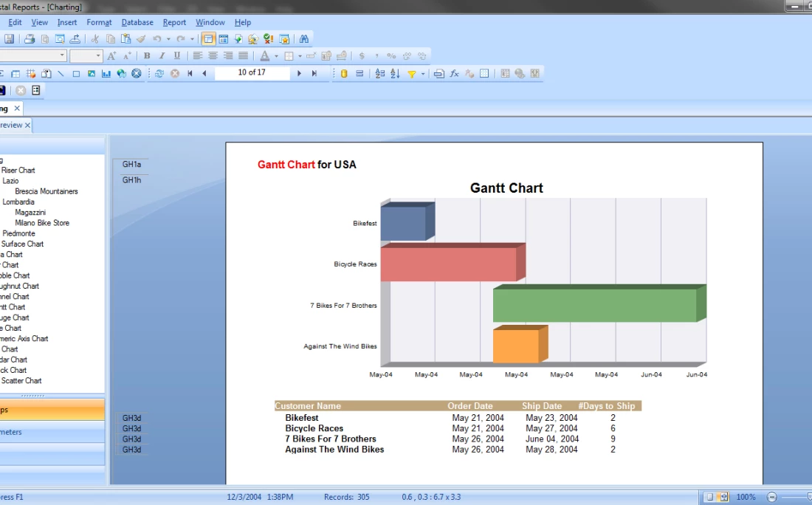
Task: Open the font size dropdown
Action: 97,56
